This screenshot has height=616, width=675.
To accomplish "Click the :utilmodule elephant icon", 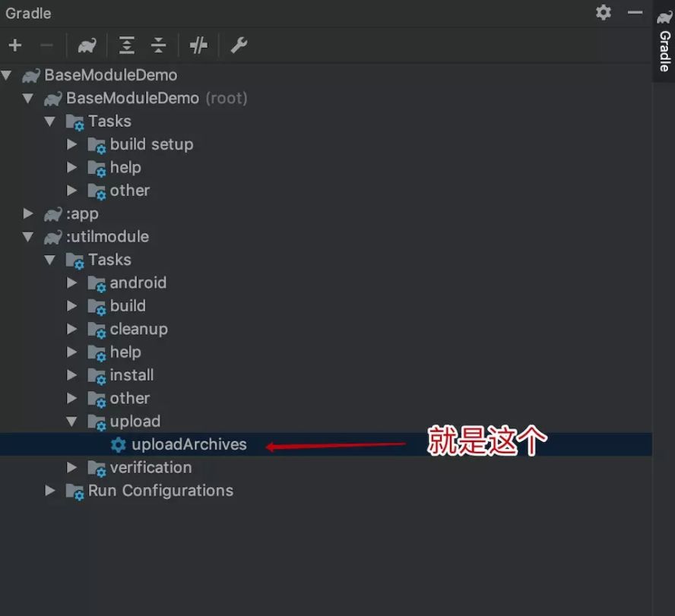I will click(x=53, y=237).
